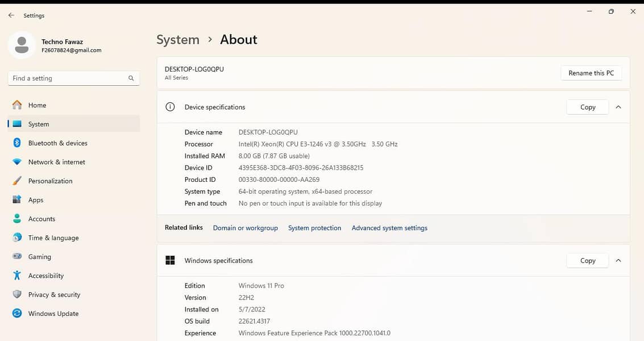Click the Accessibility figure icon
Screen dimensions: 644x341
tap(17, 275)
